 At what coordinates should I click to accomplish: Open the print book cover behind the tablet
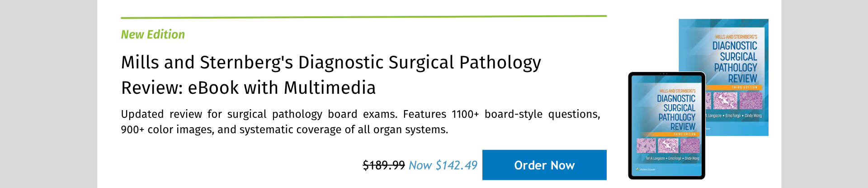pos(724,77)
